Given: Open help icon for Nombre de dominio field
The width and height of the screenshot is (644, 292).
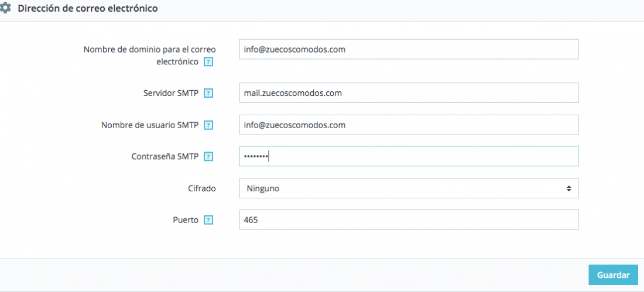Looking at the screenshot, I should tap(208, 62).
